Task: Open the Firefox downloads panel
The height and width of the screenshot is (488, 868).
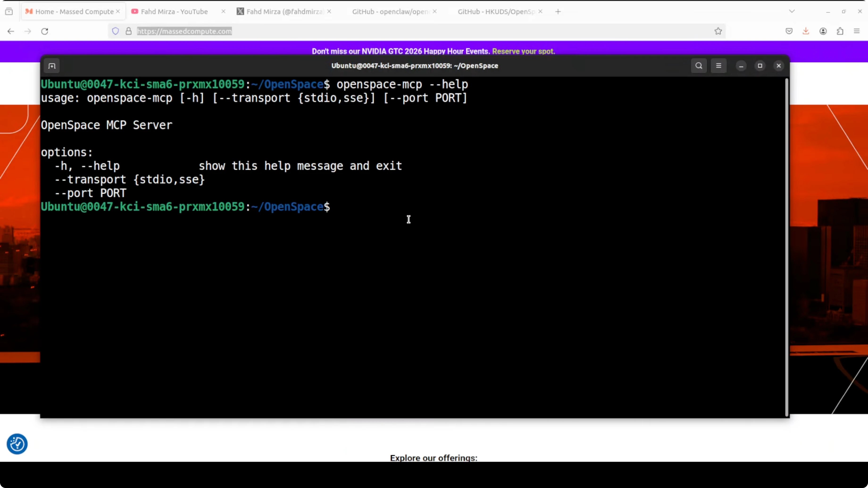Action: tap(806, 31)
